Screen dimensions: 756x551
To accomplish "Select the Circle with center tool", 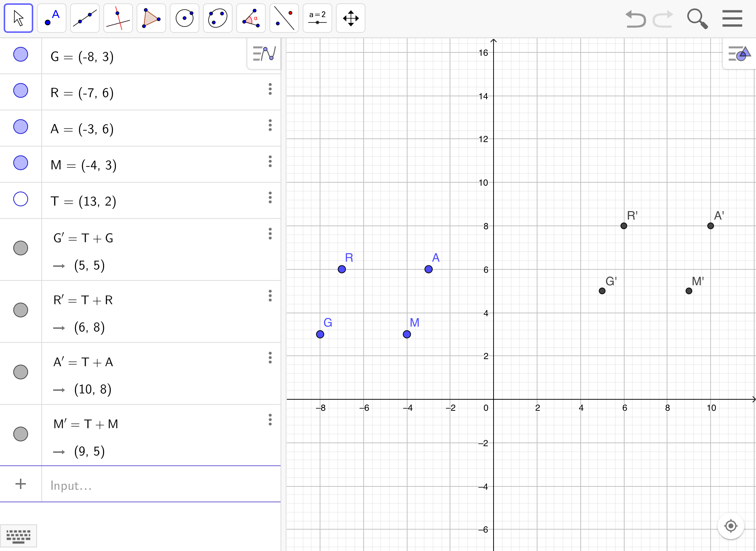I will [x=185, y=18].
